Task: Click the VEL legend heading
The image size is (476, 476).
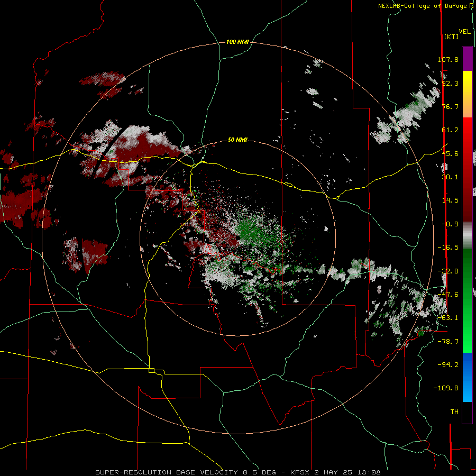Action: pyautogui.click(x=464, y=32)
